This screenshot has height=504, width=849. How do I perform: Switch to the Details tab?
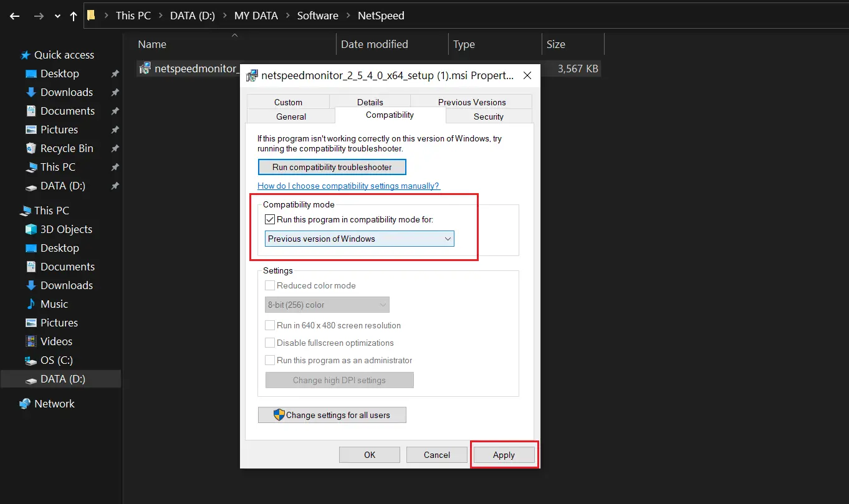pyautogui.click(x=370, y=102)
